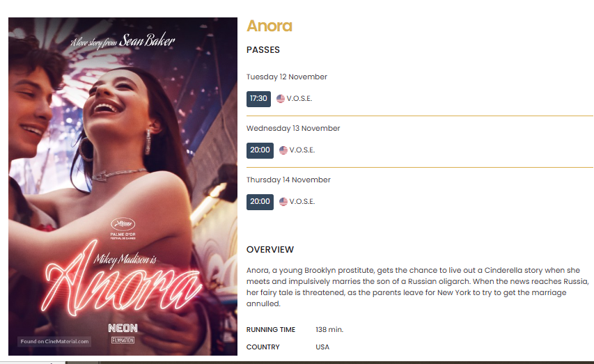Select the 17:30 showtime on Tuesday

pos(258,99)
